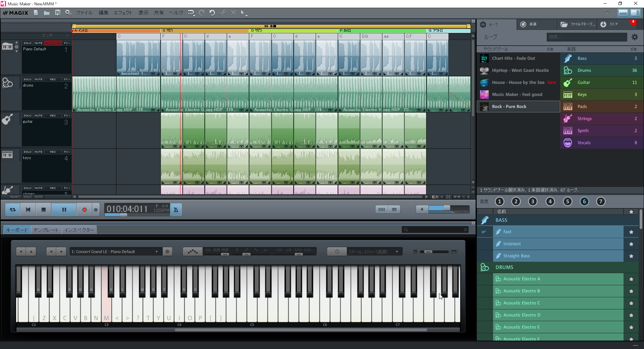Open the エフェクト menu
This screenshot has height=349, width=644.
(123, 13)
